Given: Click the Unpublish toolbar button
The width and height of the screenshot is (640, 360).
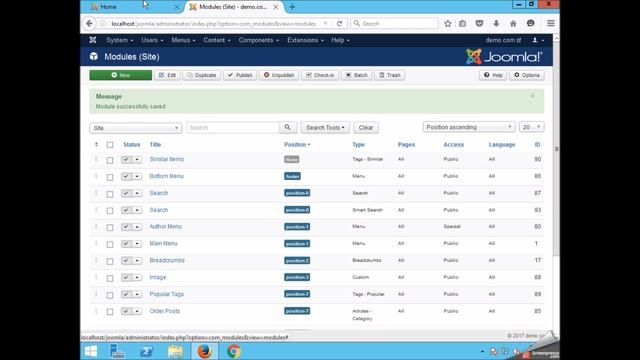Looking at the screenshot, I should [279, 75].
